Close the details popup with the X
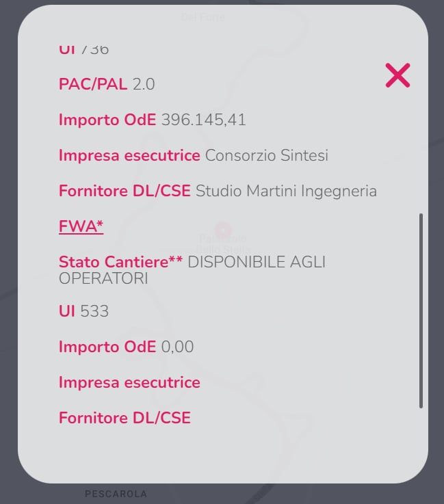The width and height of the screenshot is (444, 504). 397,75
